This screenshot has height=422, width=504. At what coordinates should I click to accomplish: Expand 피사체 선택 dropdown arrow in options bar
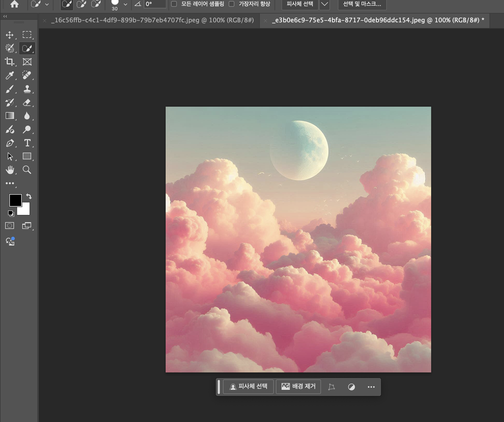[324, 4]
